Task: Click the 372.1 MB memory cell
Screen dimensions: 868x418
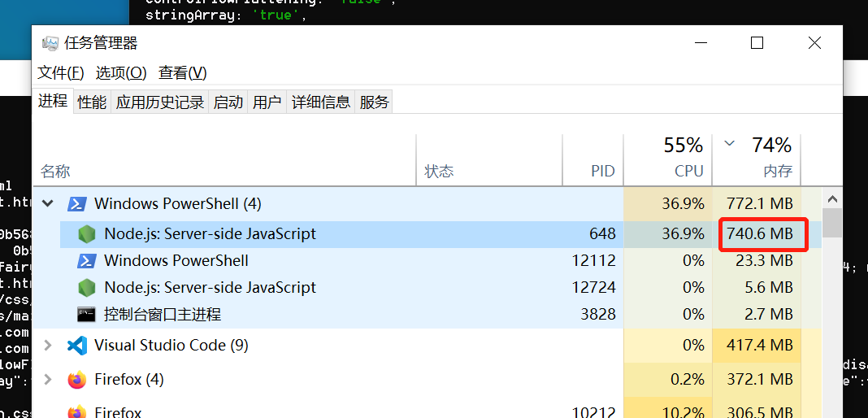Action: click(756, 380)
